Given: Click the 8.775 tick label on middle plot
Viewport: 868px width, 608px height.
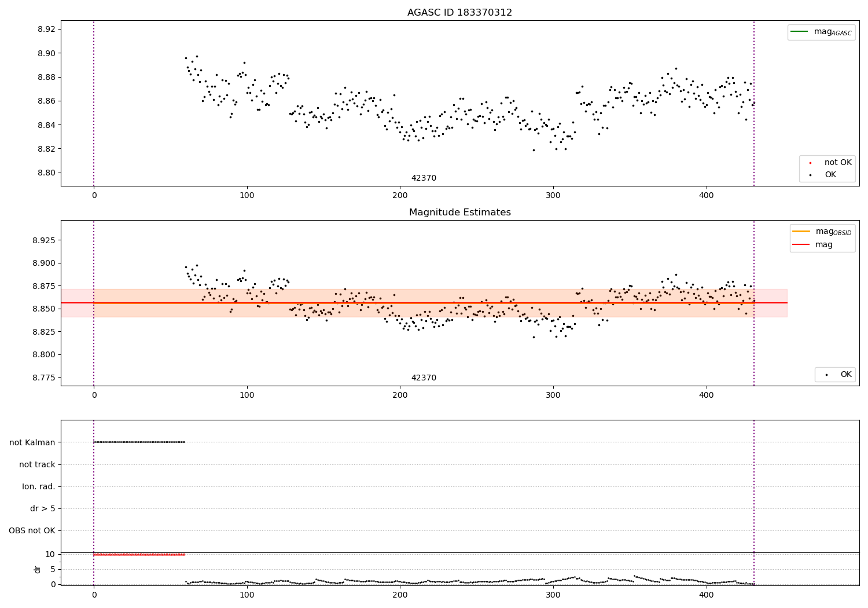Looking at the screenshot, I should tap(43, 378).
